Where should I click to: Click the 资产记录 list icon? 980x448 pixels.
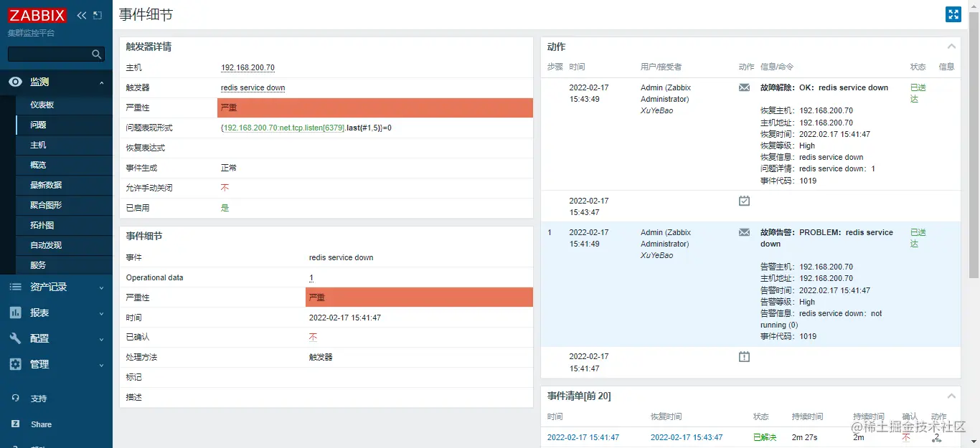tap(16, 287)
